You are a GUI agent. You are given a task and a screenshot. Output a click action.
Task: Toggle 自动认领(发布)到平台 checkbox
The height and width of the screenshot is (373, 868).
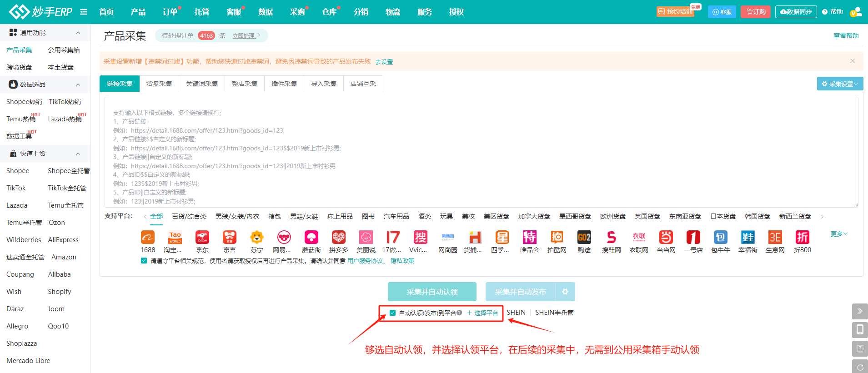(x=392, y=313)
